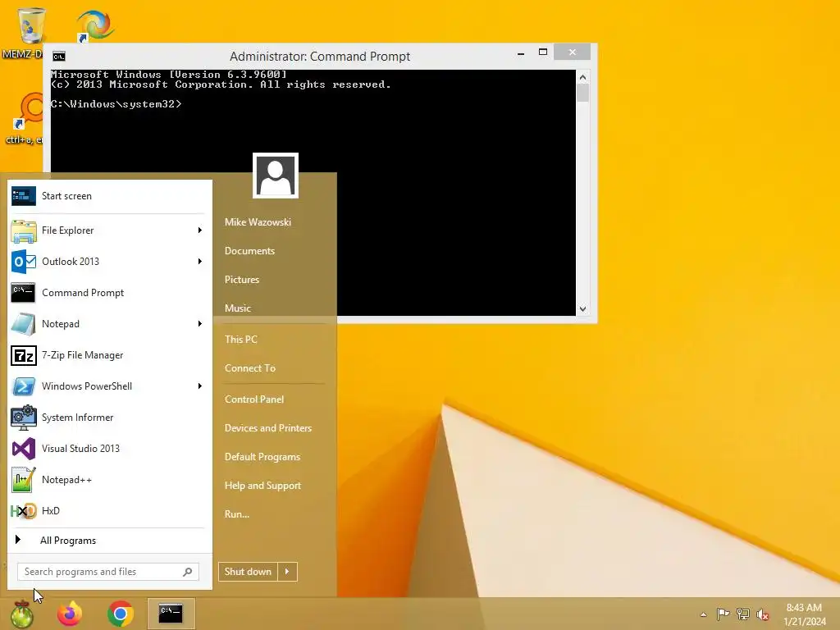Expand Windows PowerShell submenu arrow
The width and height of the screenshot is (840, 630).
(x=199, y=386)
